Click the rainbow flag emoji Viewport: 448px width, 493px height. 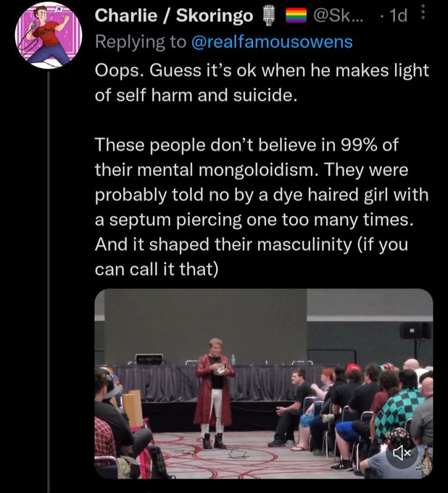[x=296, y=16]
